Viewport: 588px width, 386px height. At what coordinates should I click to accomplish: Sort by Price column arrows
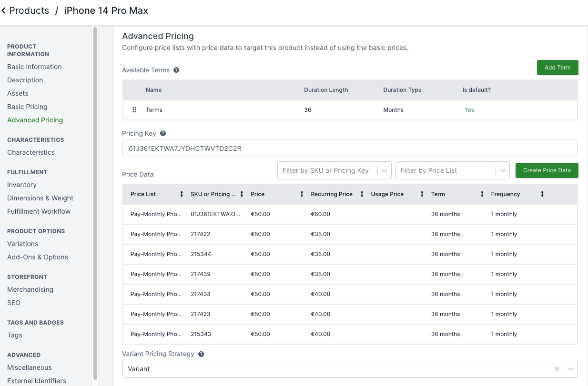[302, 194]
